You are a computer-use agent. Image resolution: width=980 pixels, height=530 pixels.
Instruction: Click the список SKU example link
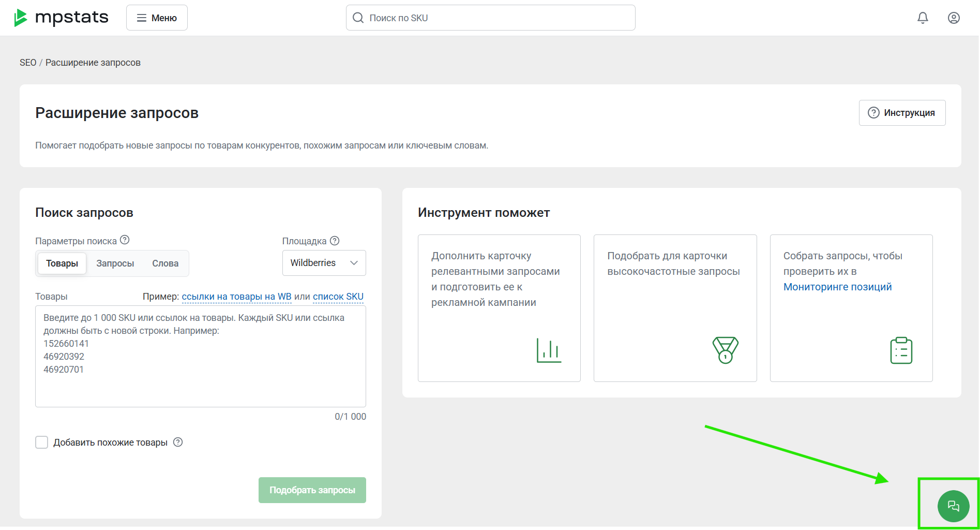[338, 297]
